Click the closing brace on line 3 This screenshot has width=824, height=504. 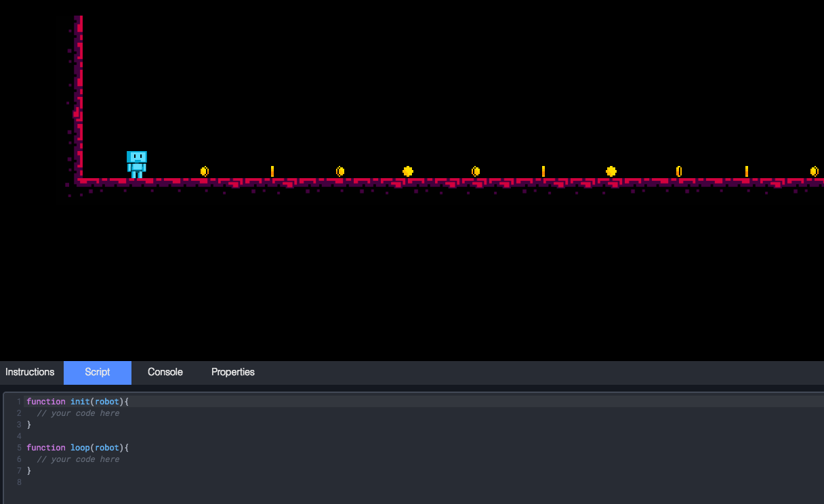point(28,424)
